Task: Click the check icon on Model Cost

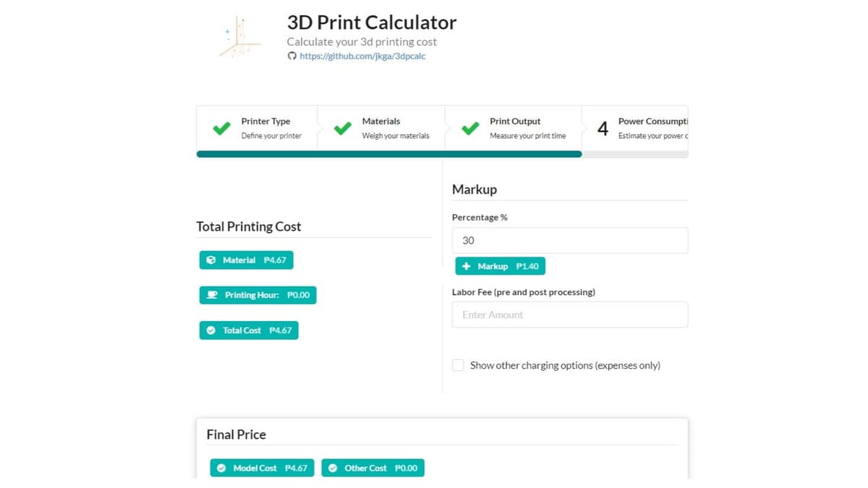Action: pyautogui.click(x=221, y=468)
